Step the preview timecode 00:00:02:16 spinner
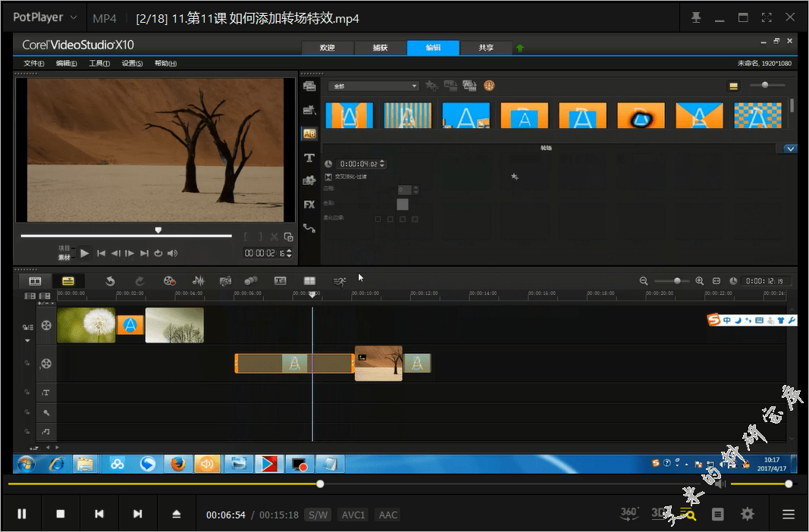This screenshot has height=532, width=809. (x=289, y=253)
